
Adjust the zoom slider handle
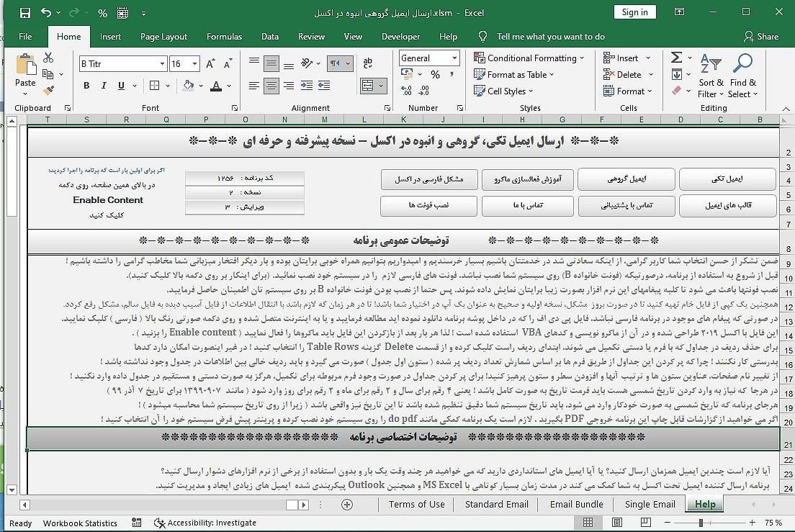click(x=701, y=523)
